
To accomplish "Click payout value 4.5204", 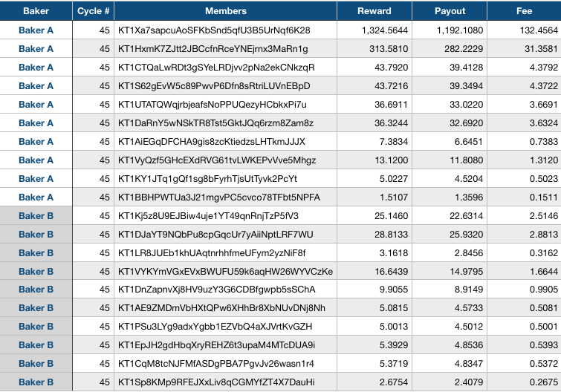I will click(x=469, y=179).
